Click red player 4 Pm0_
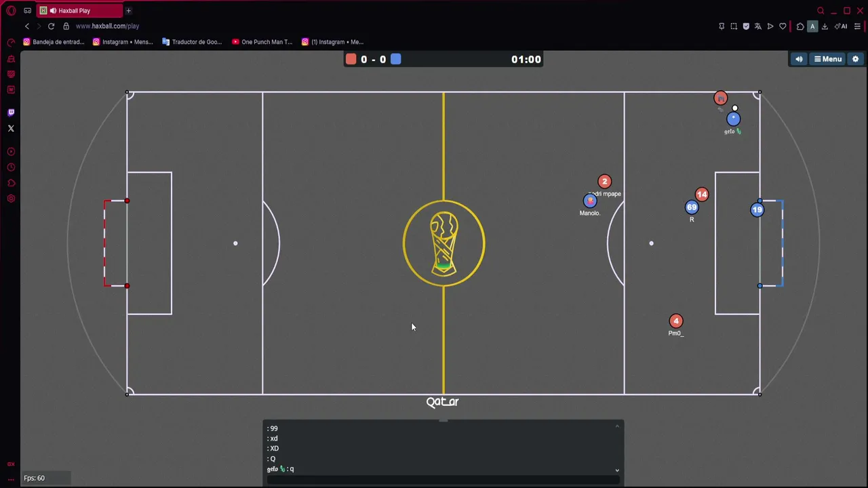Image resolution: width=868 pixels, height=488 pixels. 676,321
